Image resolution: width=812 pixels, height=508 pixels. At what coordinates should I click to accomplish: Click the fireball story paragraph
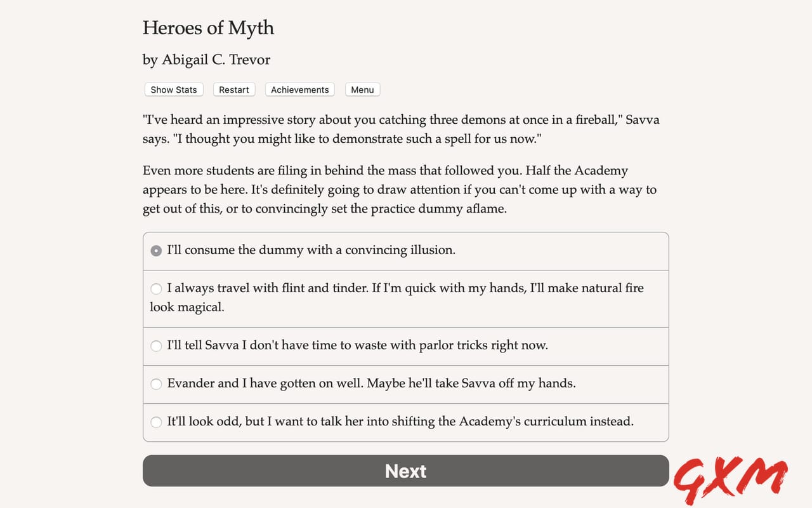[401, 129]
